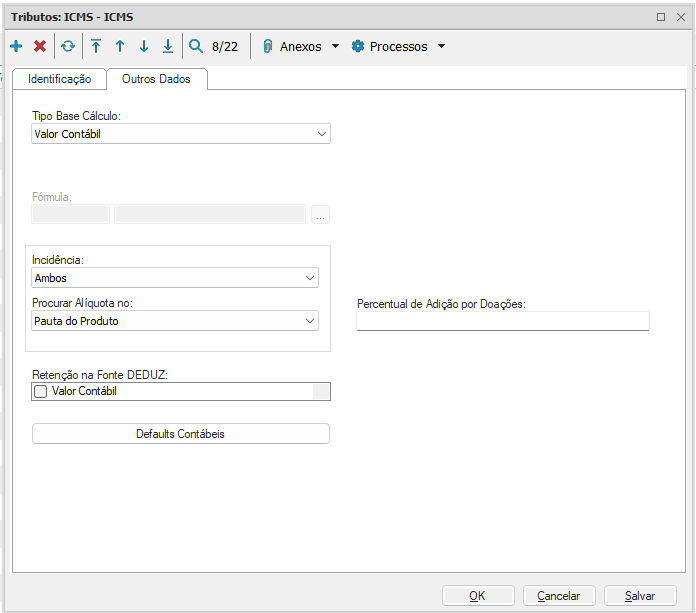
Task: Open the Processos gear menu
Action: pyautogui.click(x=398, y=46)
